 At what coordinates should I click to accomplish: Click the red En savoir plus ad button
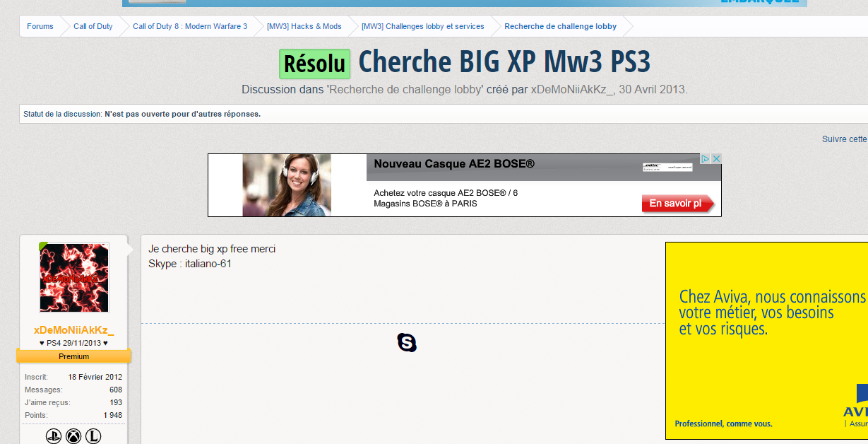tap(678, 204)
